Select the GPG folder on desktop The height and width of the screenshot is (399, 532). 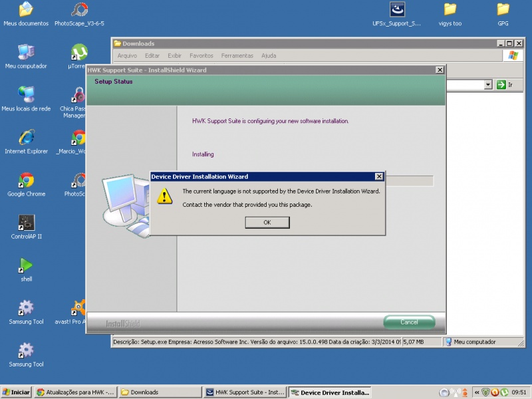[x=503, y=14]
